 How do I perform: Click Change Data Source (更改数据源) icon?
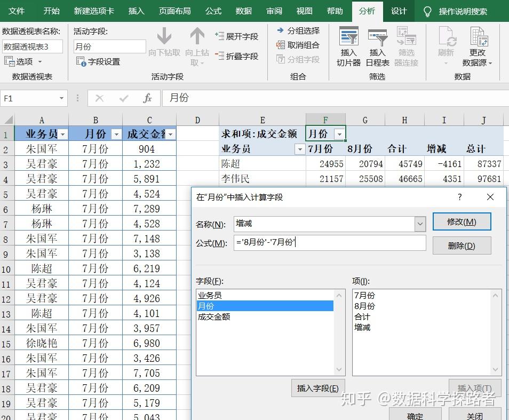click(478, 36)
